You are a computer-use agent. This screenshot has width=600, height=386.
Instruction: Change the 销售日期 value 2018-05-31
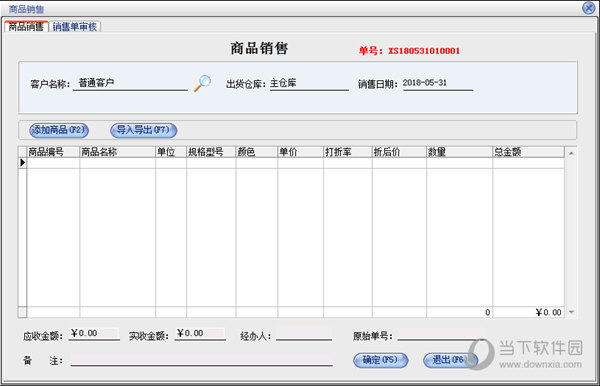438,83
